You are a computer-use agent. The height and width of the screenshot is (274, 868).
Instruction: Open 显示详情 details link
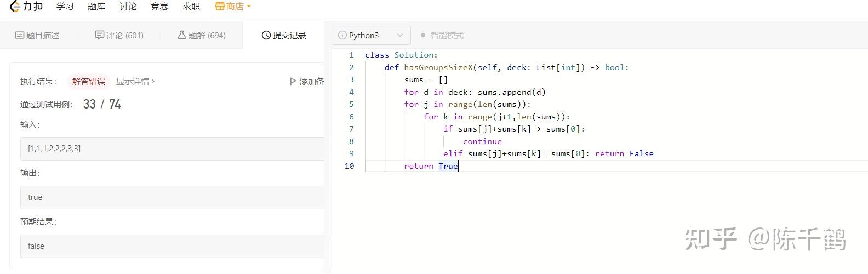point(135,81)
